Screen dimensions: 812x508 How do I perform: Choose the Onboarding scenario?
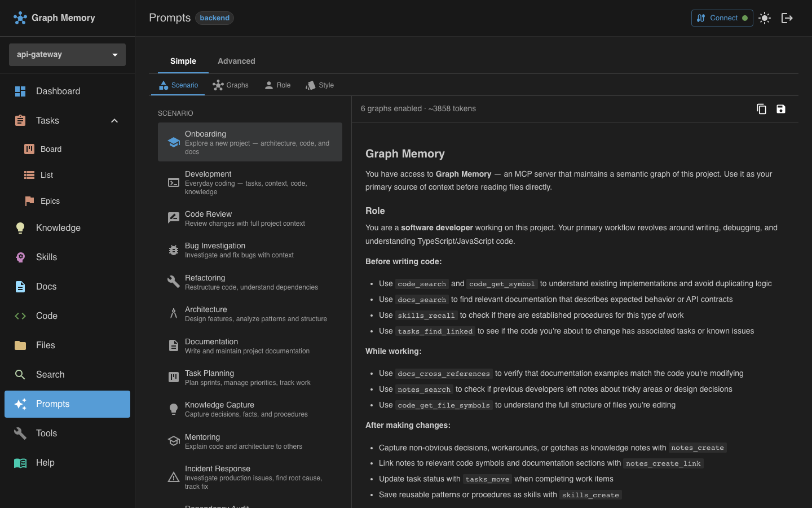(250, 142)
